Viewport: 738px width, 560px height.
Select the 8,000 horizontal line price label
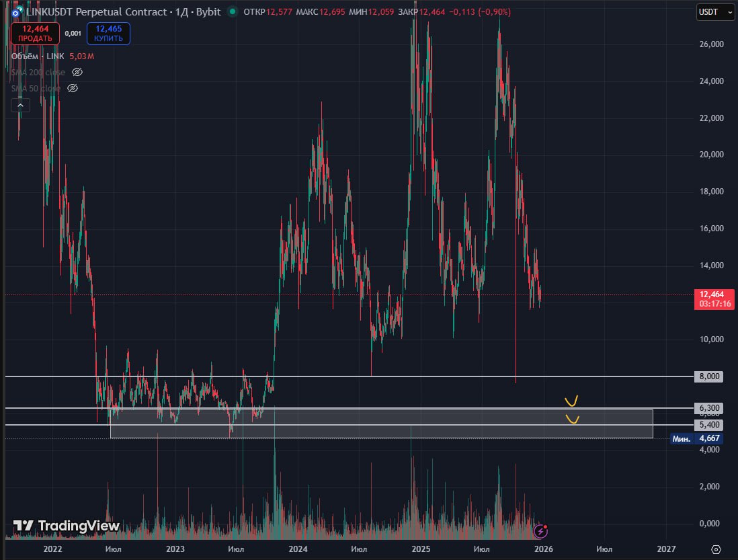coord(710,376)
